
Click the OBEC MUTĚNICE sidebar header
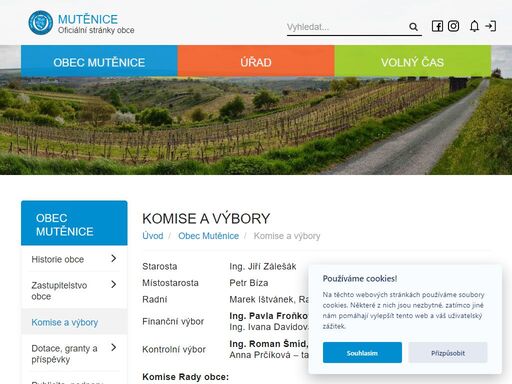pyautogui.click(x=74, y=223)
